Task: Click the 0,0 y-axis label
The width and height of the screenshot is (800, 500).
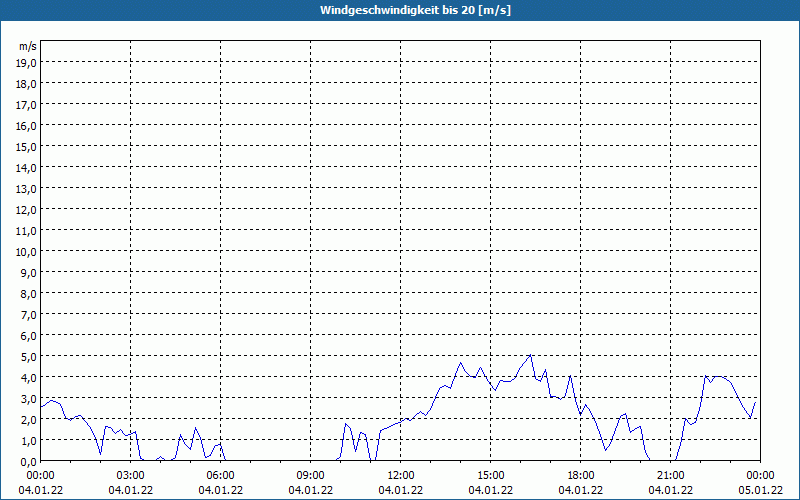Action: pos(28,461)
